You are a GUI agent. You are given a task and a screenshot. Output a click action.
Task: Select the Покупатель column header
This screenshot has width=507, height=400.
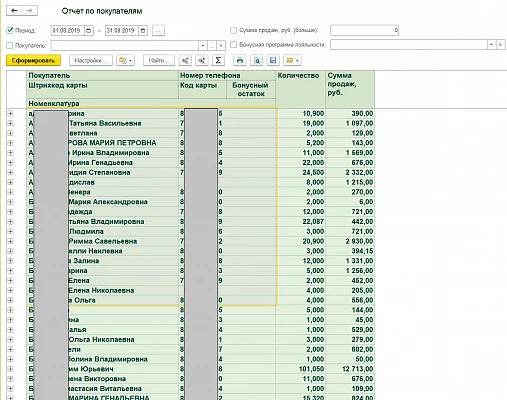click(x=102, y=76)
